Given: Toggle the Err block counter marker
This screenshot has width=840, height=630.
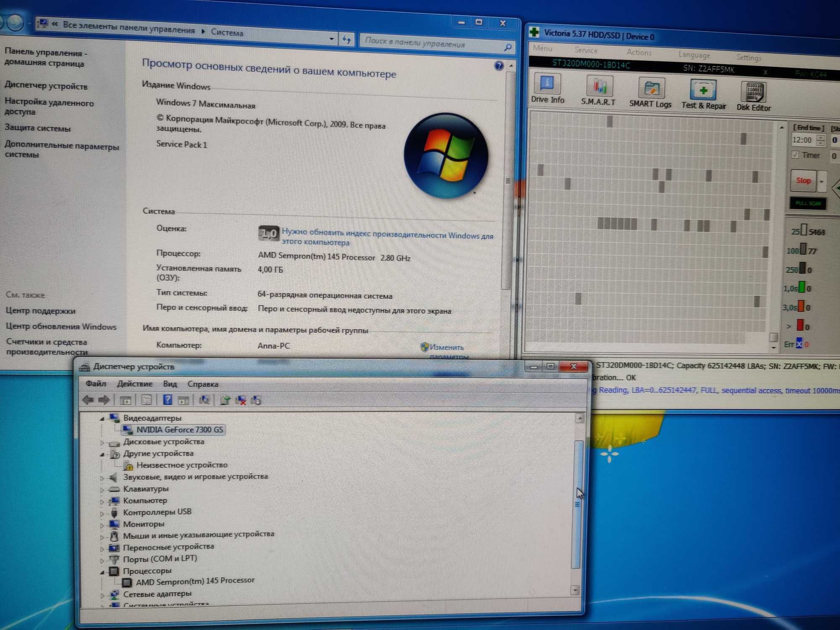Looking at the screenshot, I should point(799,344).
